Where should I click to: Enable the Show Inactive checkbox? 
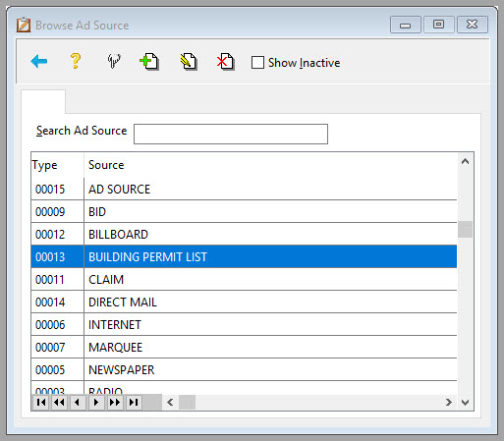click(x=257, y=62)
